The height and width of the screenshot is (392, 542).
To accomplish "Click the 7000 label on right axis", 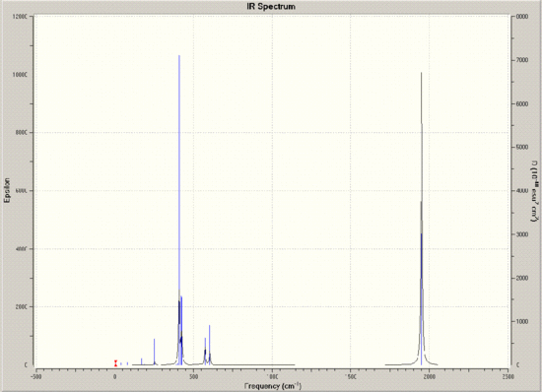I will (522, 60).
